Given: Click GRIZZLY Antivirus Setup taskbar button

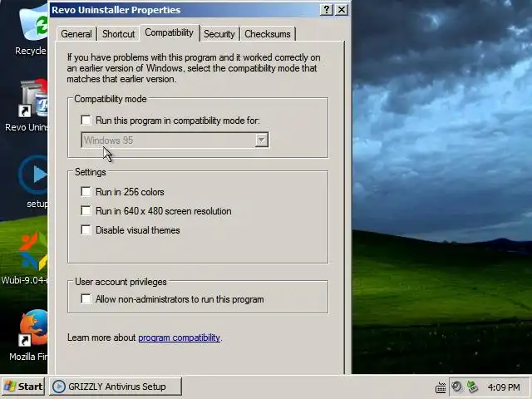Looking at the screenshot, I should click(116, 387).
